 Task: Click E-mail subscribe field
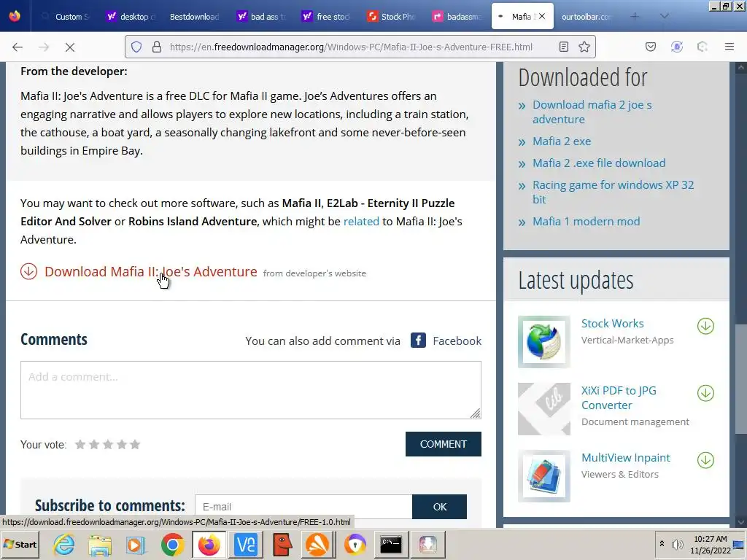[303, 507]
